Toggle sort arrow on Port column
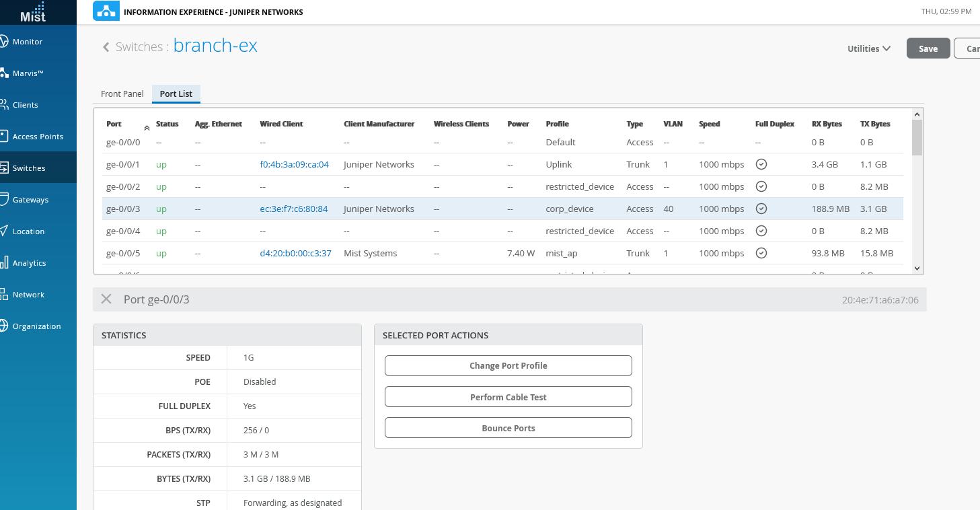980x510 pixels. tap(147, 126)
